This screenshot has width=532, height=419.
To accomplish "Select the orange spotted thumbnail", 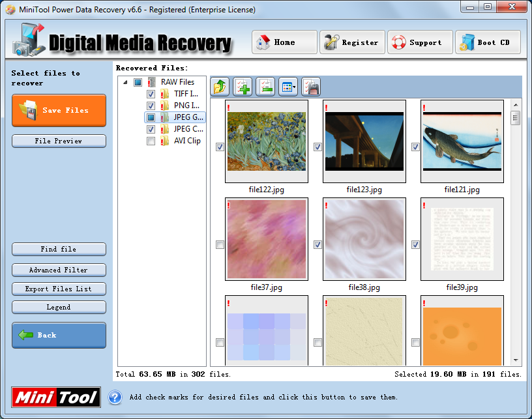I will [x=462, y=330].
